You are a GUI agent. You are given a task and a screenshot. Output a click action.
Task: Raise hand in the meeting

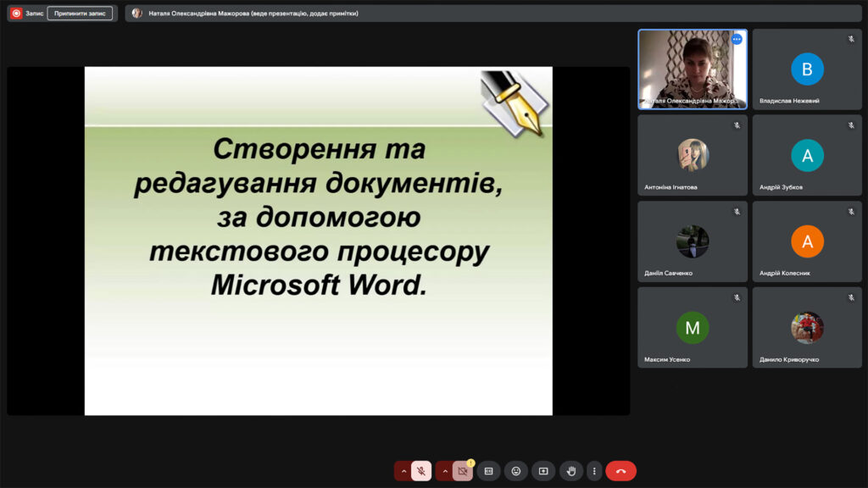(570, 471)
